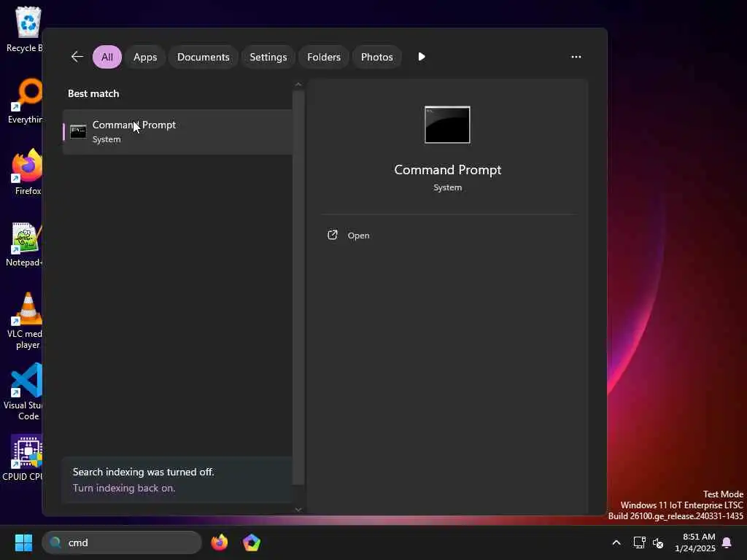Switch to the Apps filter tab
The height and width of the screenshot is (560, 747).
[x=145, y=57]
